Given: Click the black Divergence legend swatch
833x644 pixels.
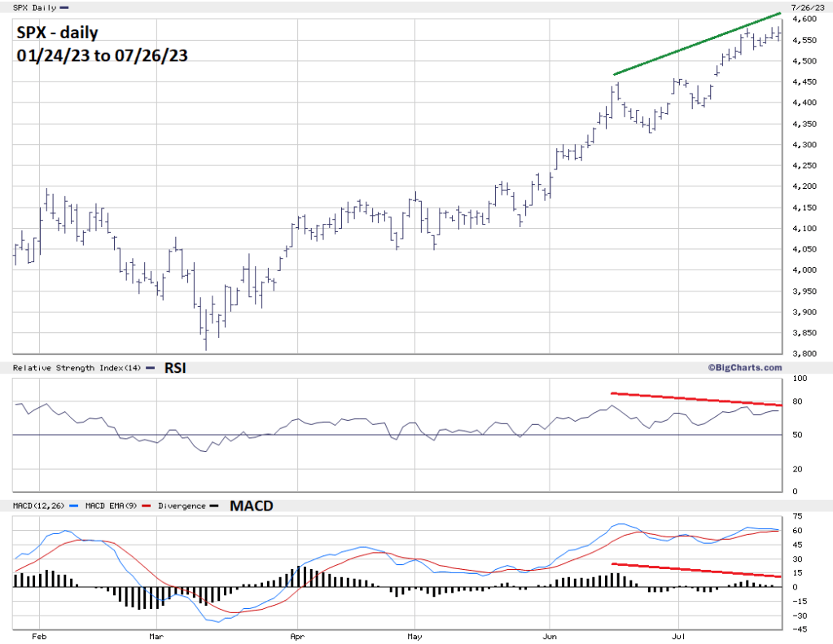Looking at the screenshot, I should pos(213,506).
